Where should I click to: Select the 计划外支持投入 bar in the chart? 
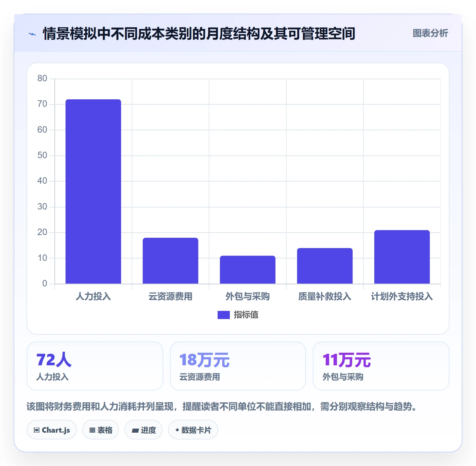pos(402,257)
